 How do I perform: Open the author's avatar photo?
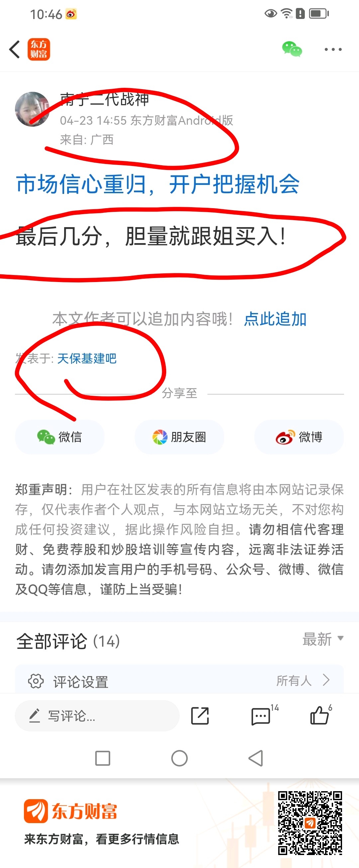(32, 109)
